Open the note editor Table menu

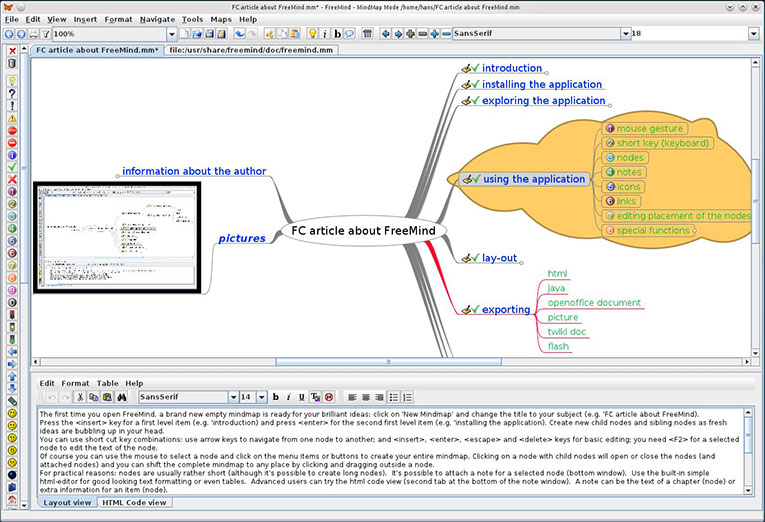[x=107, y=383]
